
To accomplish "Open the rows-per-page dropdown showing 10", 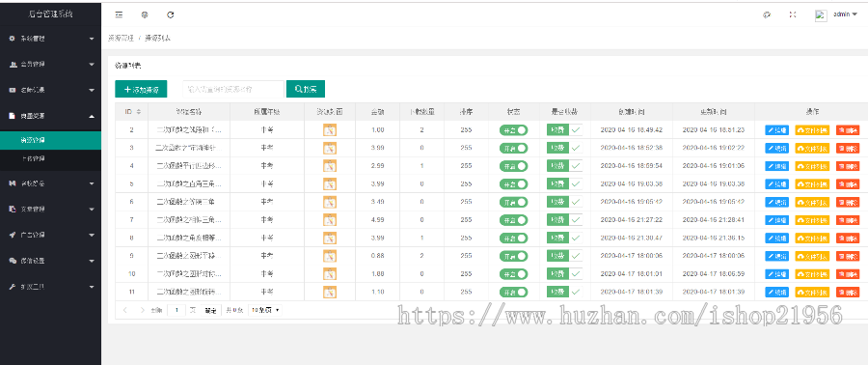I will [265, 310].
